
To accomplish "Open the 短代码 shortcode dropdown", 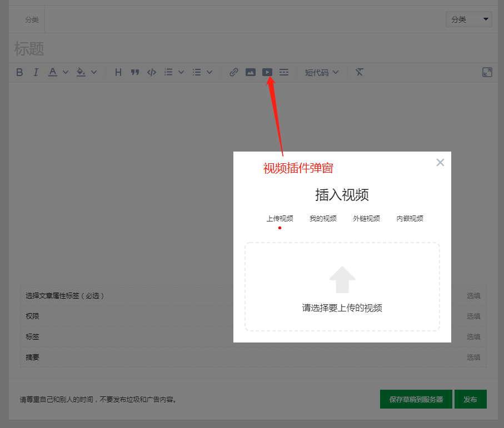I will 321,72.
